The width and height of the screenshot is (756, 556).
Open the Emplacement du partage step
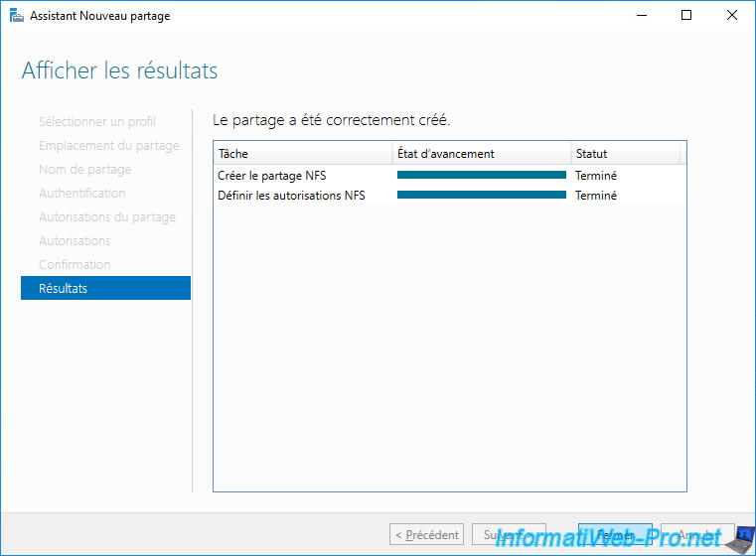tap(108, 145)
